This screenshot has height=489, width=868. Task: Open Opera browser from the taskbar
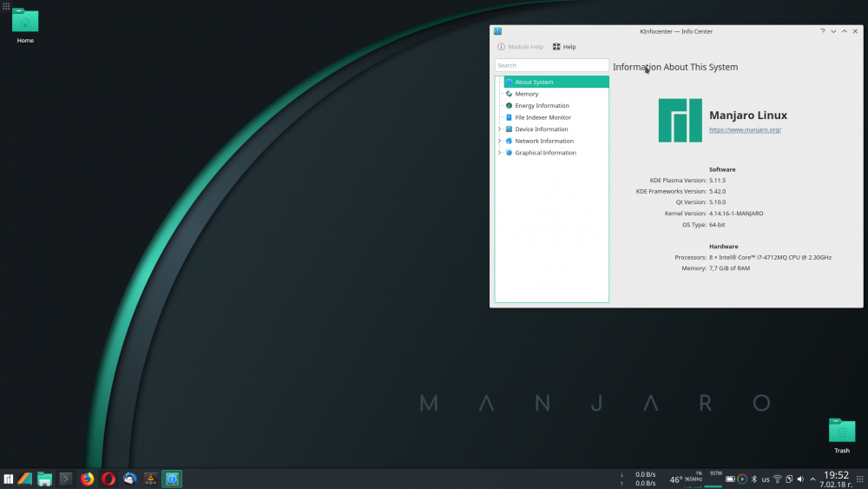click(108, 479)
